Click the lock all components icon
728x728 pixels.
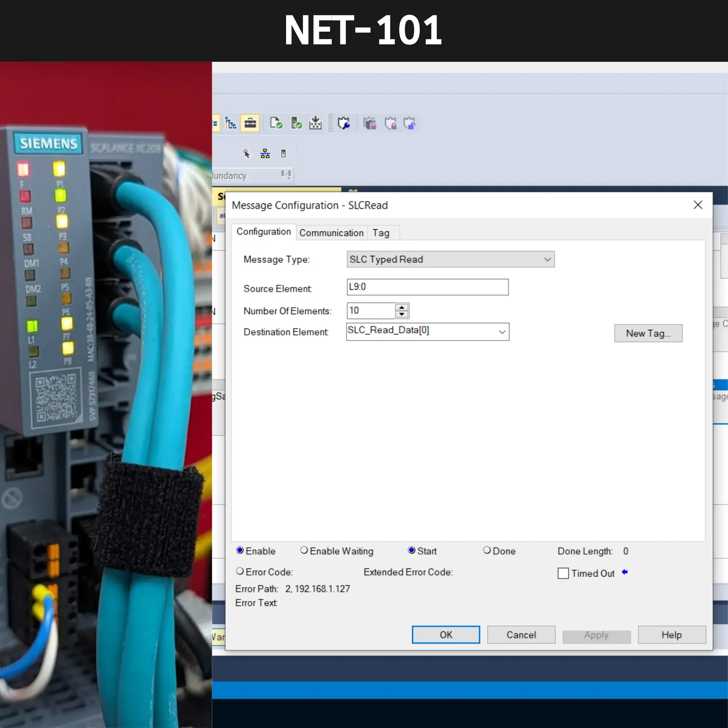tap(370, 123)
